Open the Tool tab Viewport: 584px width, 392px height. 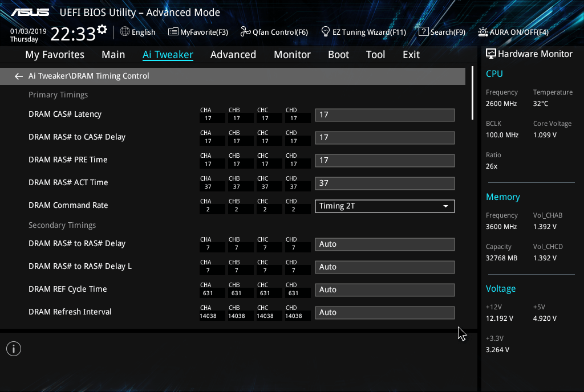(x=375, y=55)
